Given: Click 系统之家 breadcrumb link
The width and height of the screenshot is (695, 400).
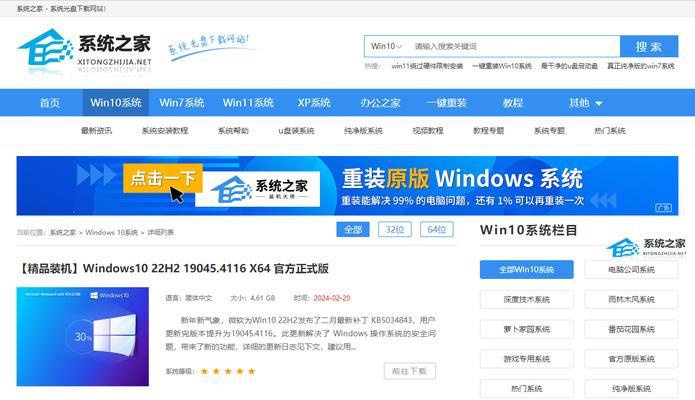Looking at the screenshot, I should point(62,232).
